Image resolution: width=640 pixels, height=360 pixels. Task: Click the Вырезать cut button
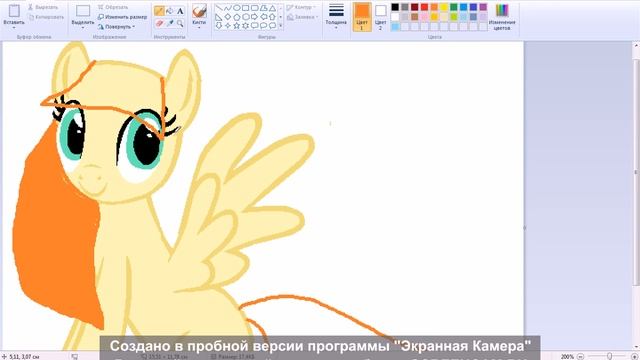43,7
